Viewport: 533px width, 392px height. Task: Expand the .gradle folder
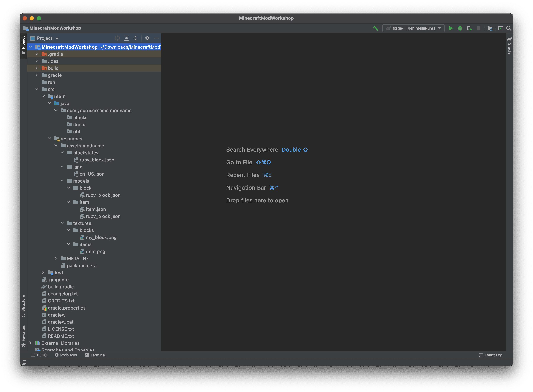[x=37, y=54]
